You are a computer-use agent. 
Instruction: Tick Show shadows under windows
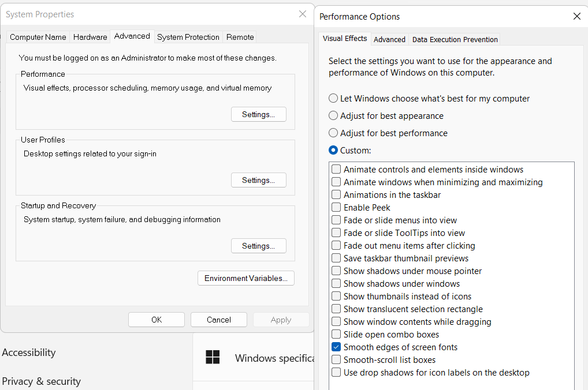[x=336, y=284]
